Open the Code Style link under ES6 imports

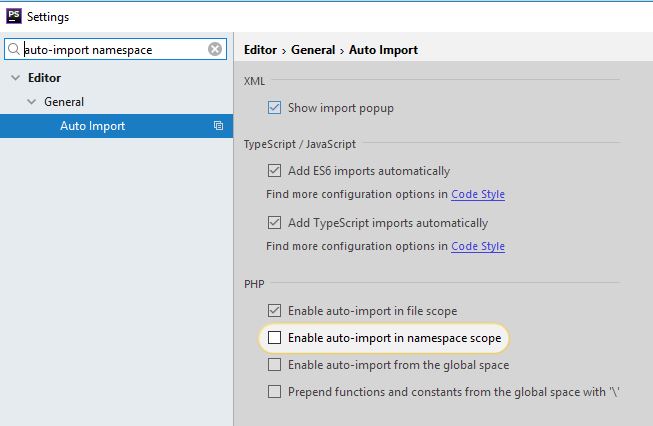click(478, 194)
